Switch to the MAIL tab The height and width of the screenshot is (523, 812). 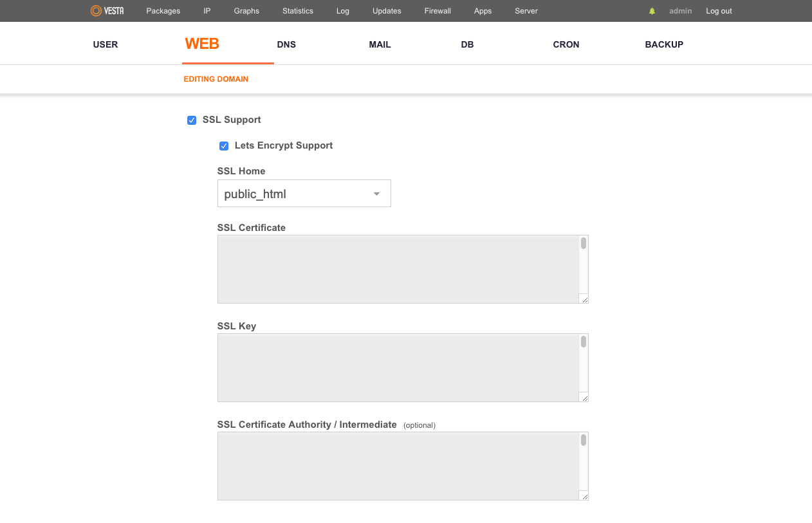[380, 44]
